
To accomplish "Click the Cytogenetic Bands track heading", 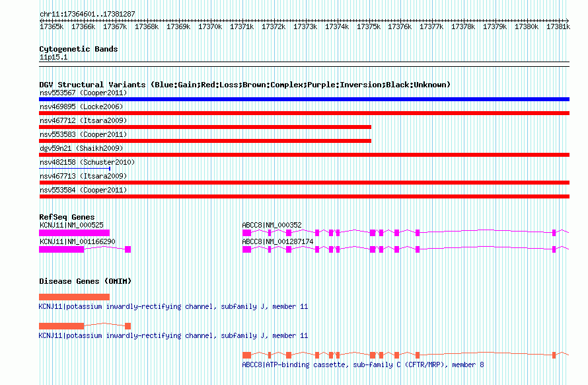I will 79,49.
